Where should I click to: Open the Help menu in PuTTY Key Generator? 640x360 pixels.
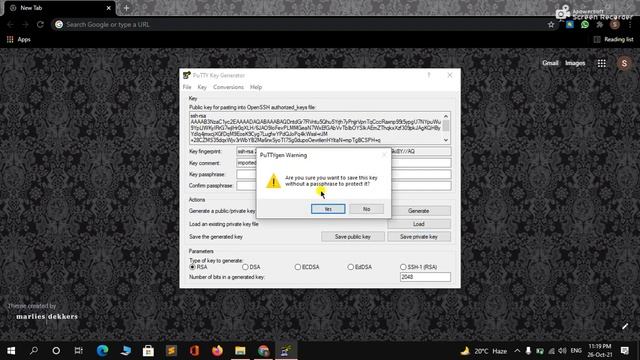256,87
